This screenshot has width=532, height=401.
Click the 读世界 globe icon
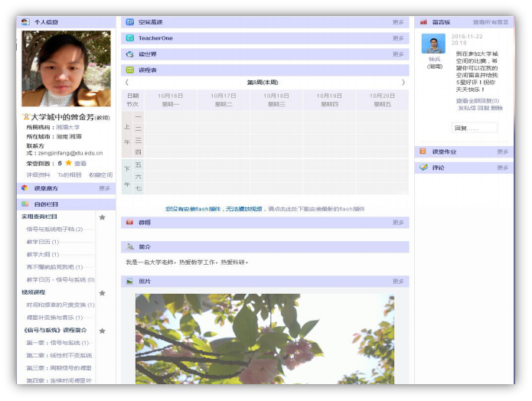tap(130, 54)
